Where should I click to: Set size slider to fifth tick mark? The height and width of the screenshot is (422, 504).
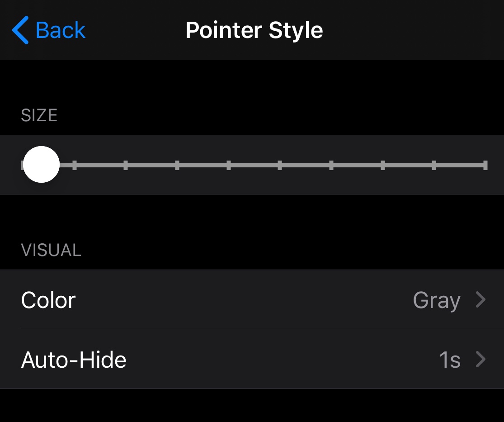click(229, 165)
